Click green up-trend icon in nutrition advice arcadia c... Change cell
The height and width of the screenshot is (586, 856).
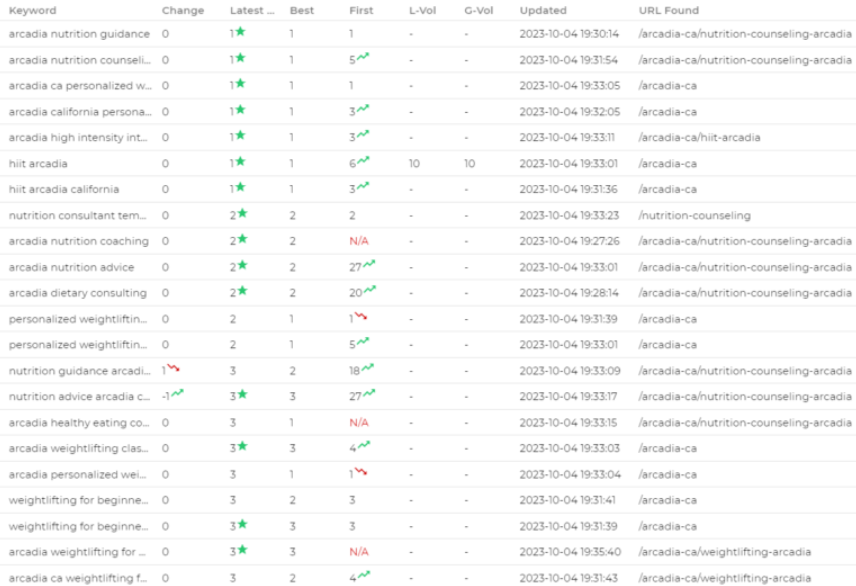click(177, 394)
